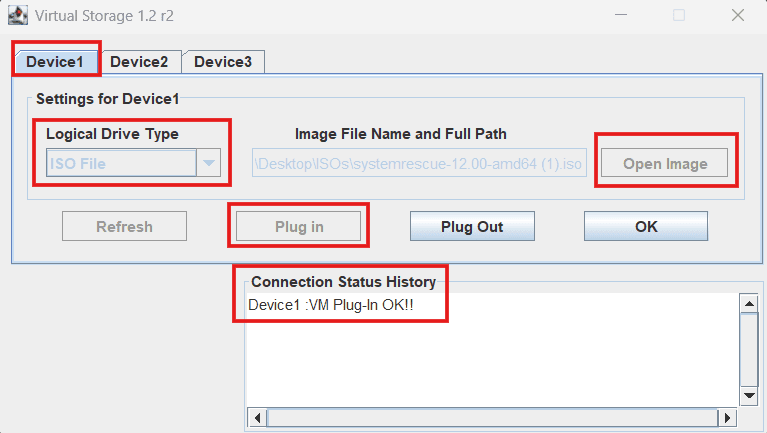The width and height of the screenshot is (767, 433).
Task: Hit the Plug Out button
Action: coord(472,226)
